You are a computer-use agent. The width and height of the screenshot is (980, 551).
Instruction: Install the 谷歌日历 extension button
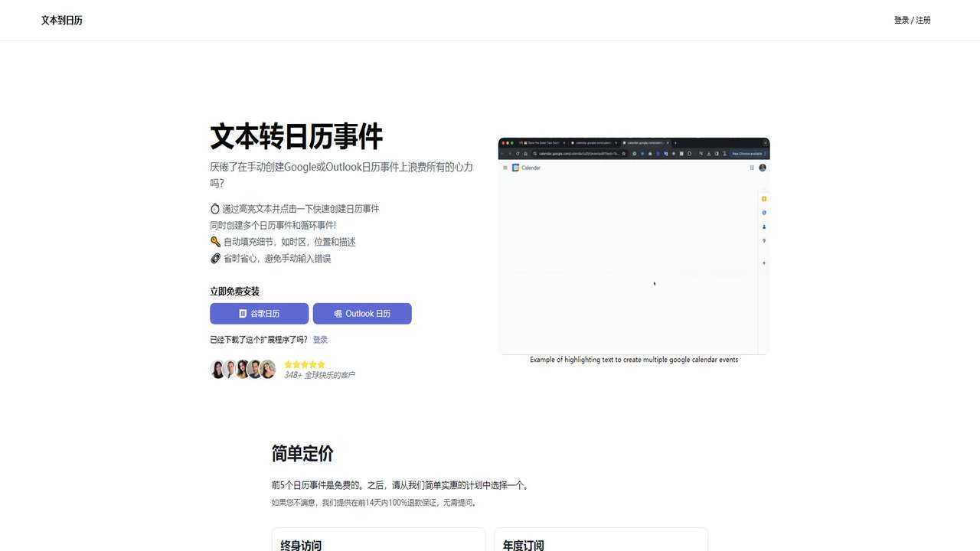pyautogui.click(x=260, y=314)
